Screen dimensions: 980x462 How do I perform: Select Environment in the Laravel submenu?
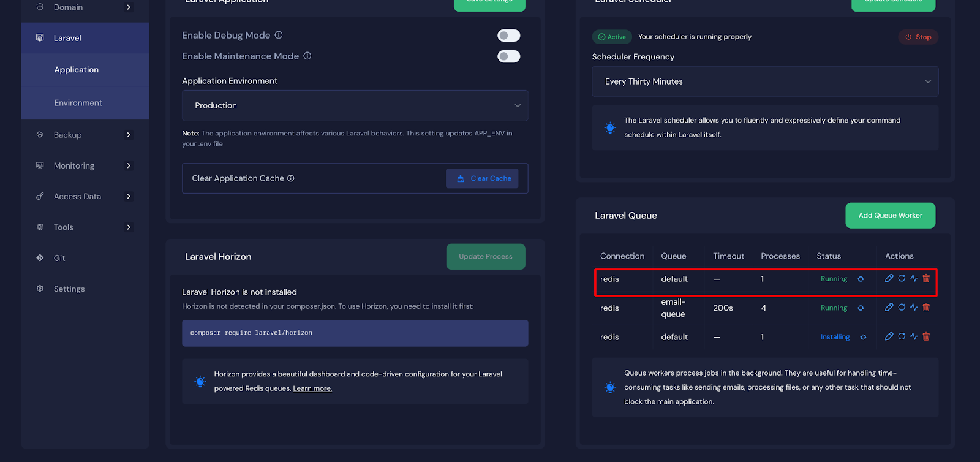coord(78,103)
